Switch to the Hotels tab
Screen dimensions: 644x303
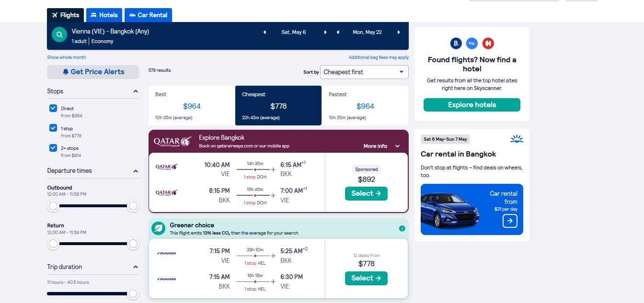pyautogui.click(x=104, y=15)
